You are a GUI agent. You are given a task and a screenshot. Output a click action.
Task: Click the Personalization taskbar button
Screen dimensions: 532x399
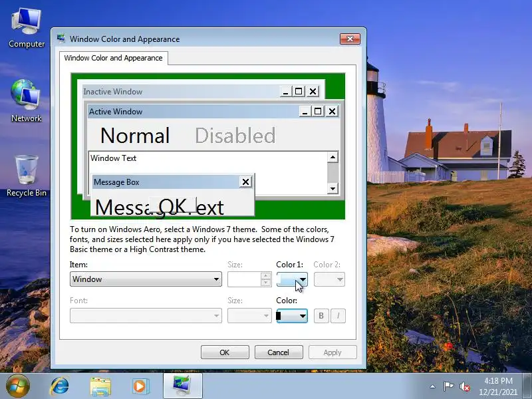182,386
